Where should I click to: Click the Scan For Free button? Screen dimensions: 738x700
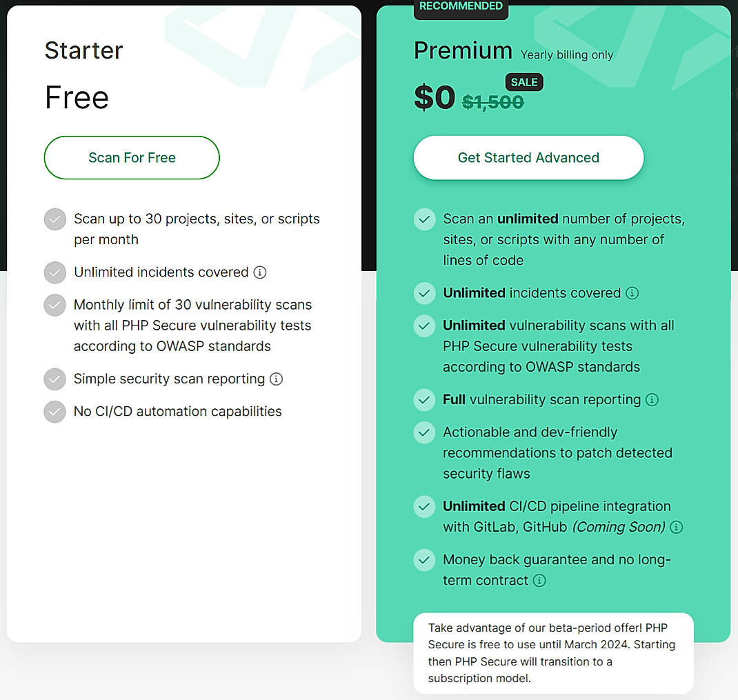(x=131, y=157)
